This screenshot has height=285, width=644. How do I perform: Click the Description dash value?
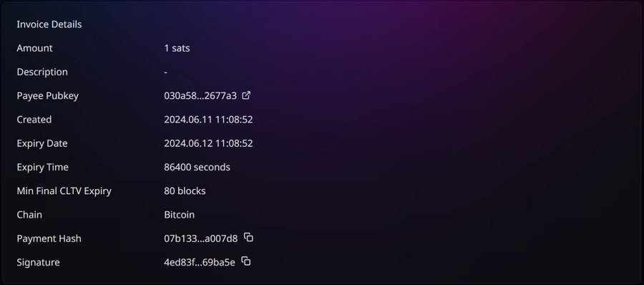[165, 72]
